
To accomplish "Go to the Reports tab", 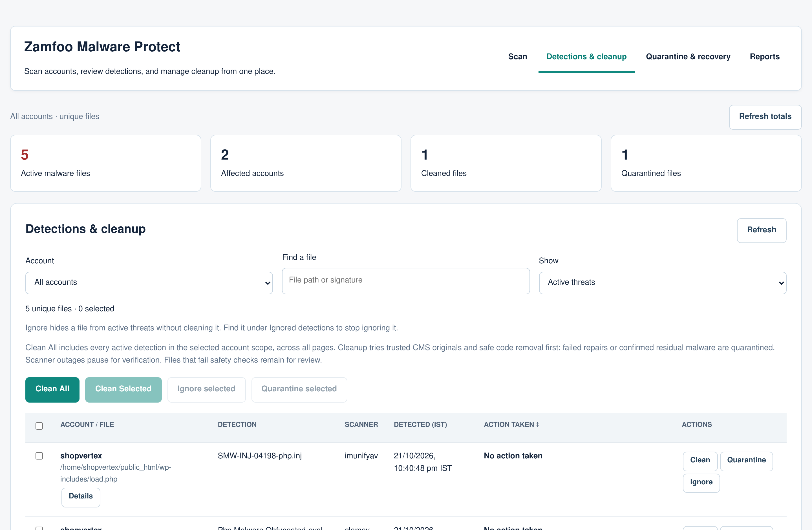I will (764, 57).
